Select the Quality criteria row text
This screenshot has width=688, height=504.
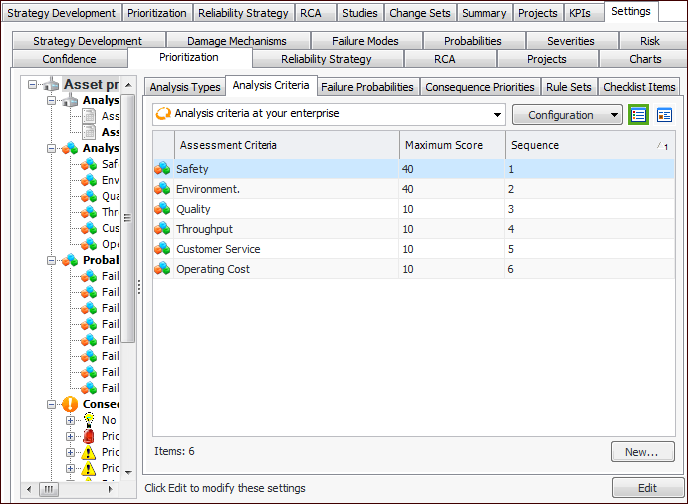tap(193, 209)
